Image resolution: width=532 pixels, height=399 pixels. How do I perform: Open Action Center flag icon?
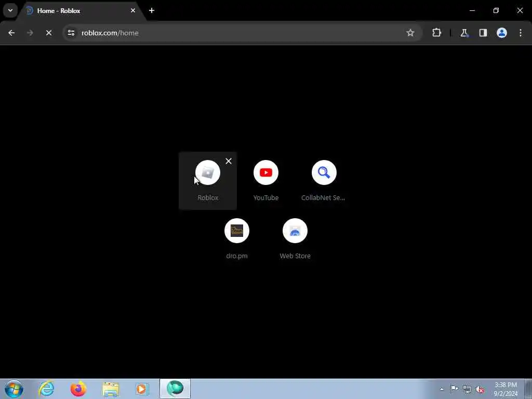point(454,389)
